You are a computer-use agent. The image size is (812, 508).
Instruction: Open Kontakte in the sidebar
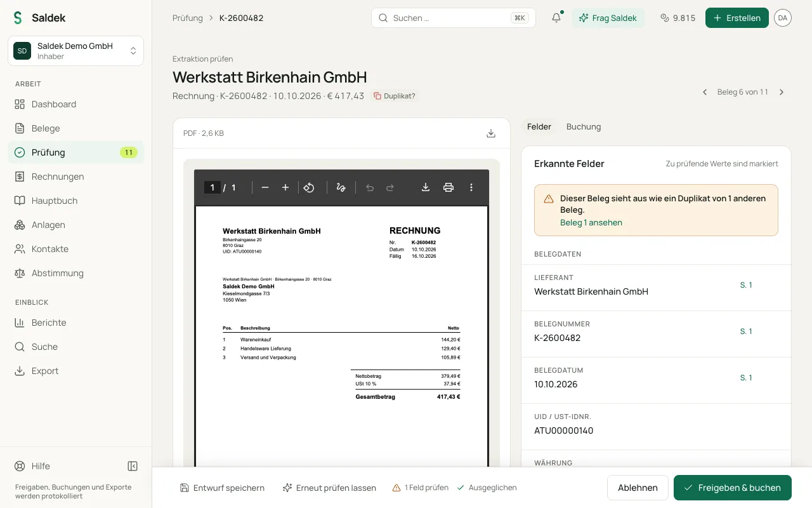point(75,249)
